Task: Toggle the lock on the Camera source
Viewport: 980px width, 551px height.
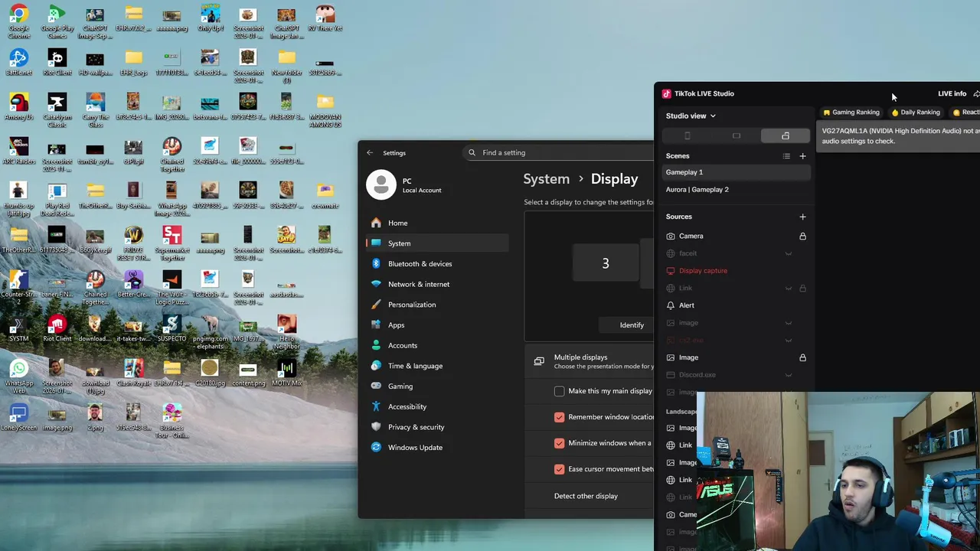Action: coord(802,236)
